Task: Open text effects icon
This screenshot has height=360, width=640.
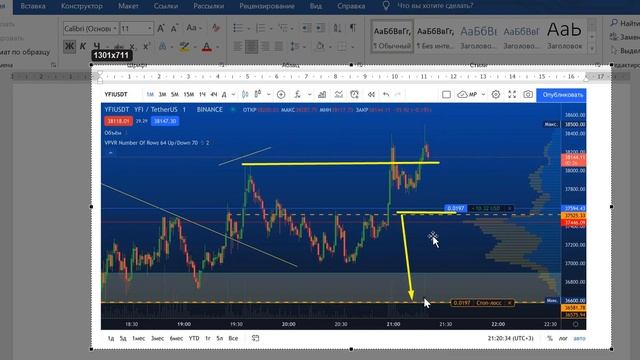Action: pos(162,46)
